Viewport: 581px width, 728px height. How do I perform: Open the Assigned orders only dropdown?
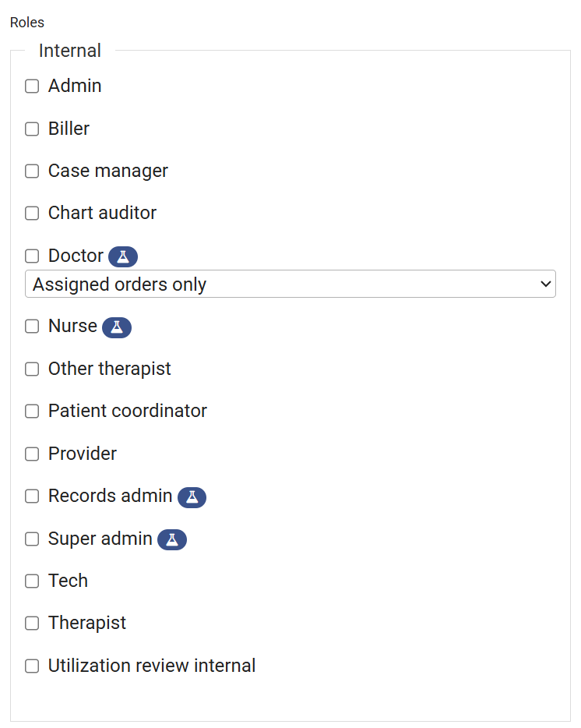[290, 284]
